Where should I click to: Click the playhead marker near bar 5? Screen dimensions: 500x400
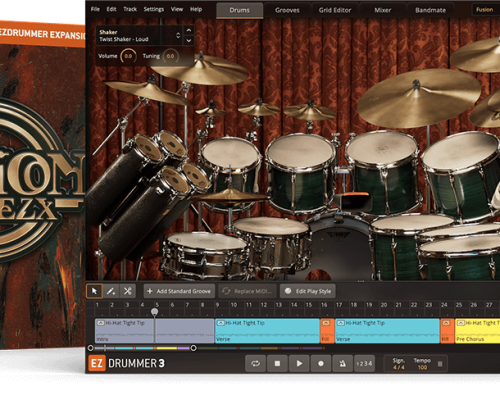(154, 312)
